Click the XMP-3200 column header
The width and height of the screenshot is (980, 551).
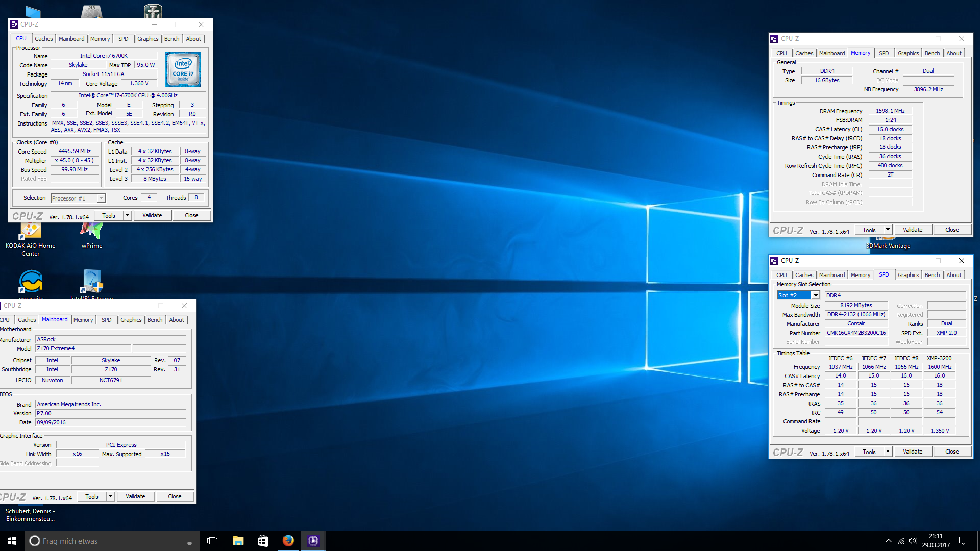click(939, 358)
